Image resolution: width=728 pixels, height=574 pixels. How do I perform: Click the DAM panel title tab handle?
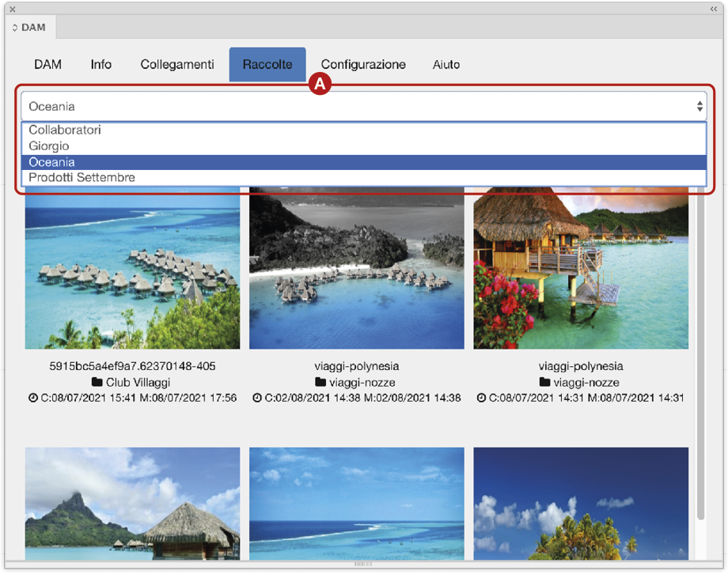29,28
